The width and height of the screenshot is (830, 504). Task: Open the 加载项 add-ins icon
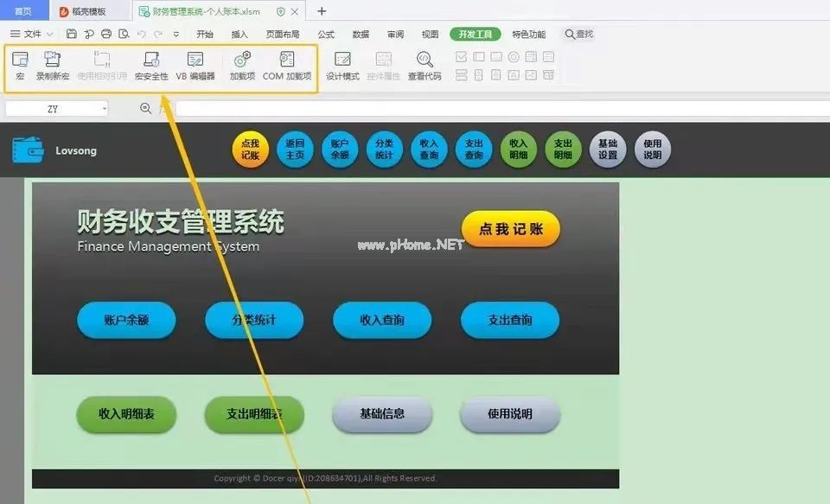tap(242, 65)
